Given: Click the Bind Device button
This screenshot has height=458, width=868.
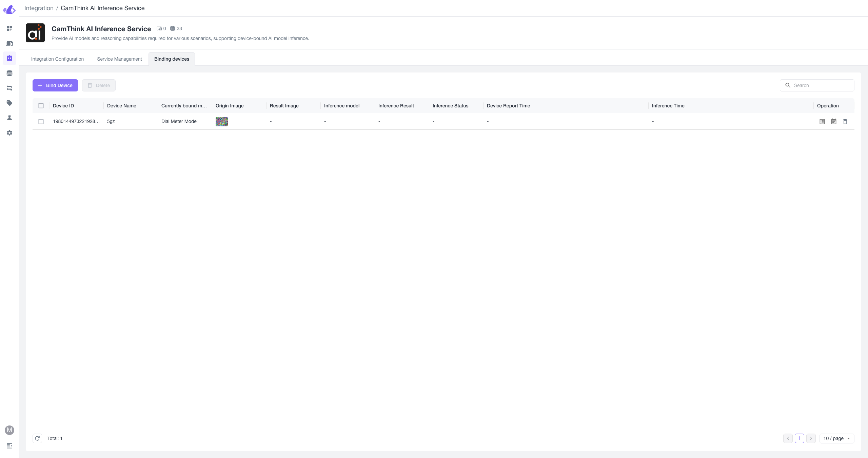Looking at the screenshot, I should (x=55, y=85).
